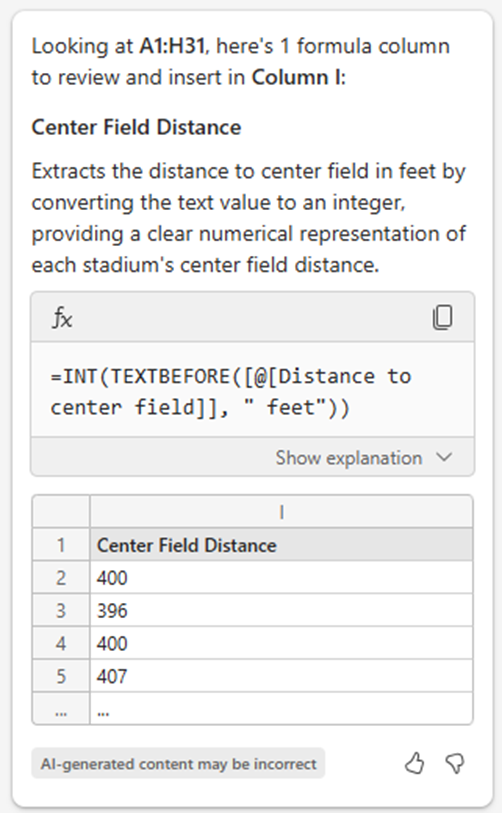Viewport: 502px width, 813px height.
Task: Select column I header in preview
Action: pyautogui.click(x=281, y=512)
